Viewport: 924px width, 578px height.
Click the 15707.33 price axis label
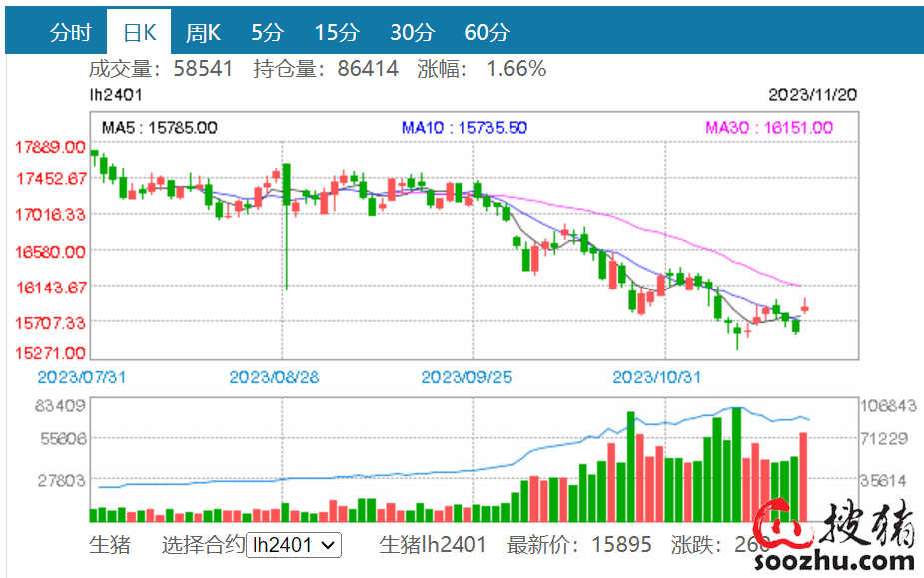click(50, 323)
